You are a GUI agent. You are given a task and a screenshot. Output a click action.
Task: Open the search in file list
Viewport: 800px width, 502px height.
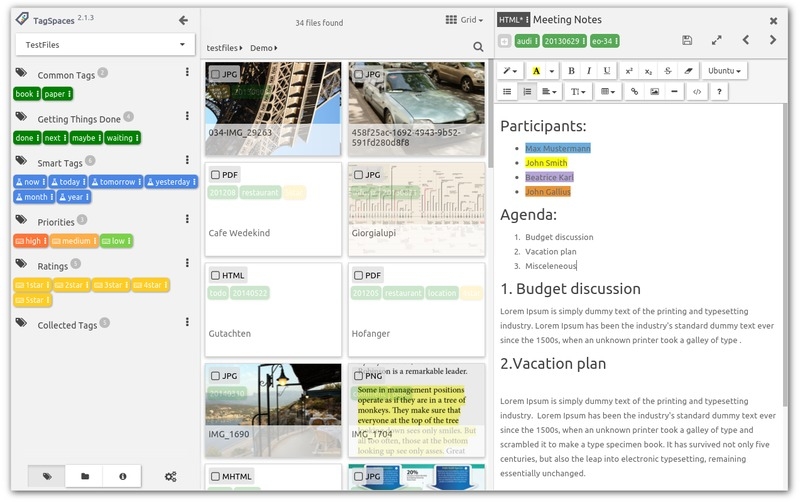(x=478, y=47)
